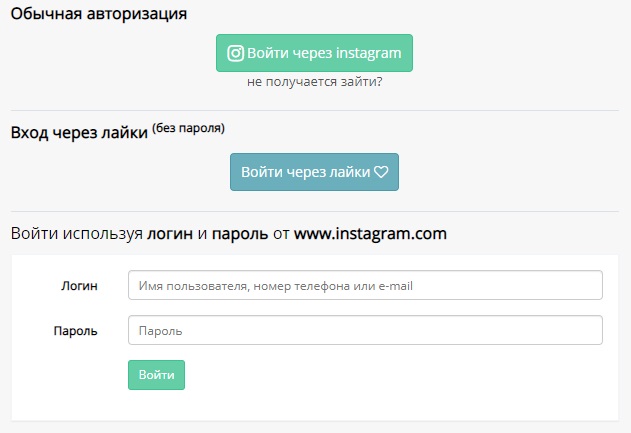Click the 'www.instagram.com' text in the heading
The width and height of the screenshot is (631, 433).
[370, 233]
